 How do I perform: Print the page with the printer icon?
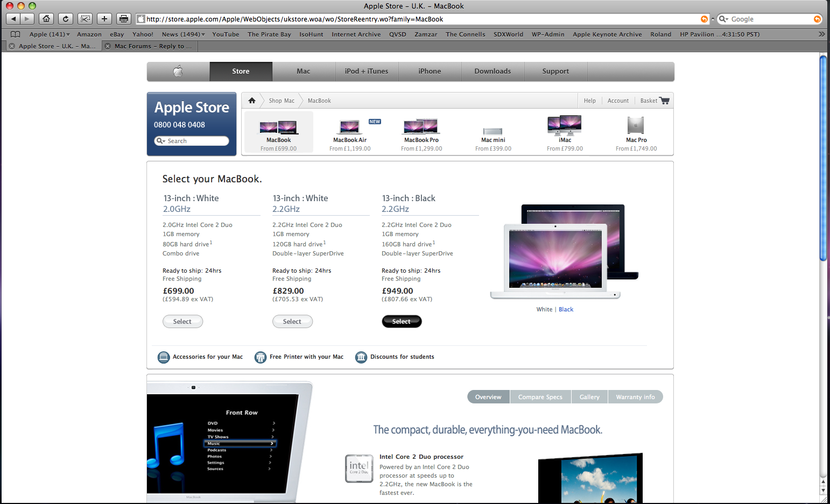click(x=124, y=19)
